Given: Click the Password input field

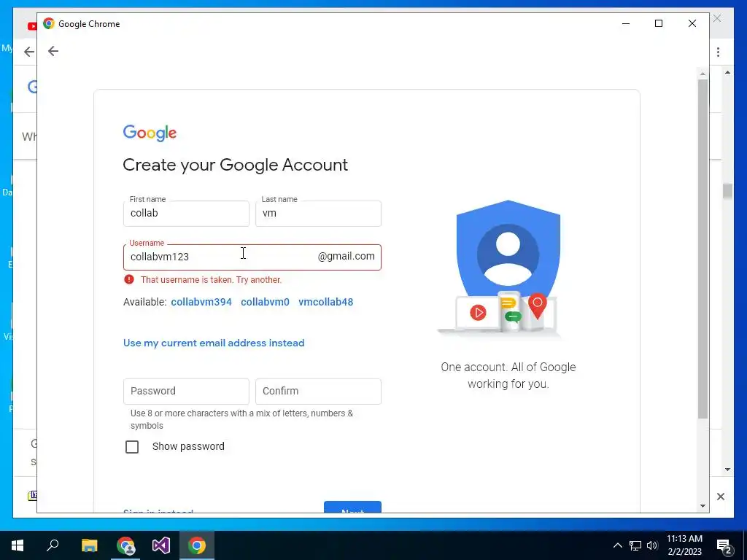Looking at the screenshot, I should [x=186, y=392].
